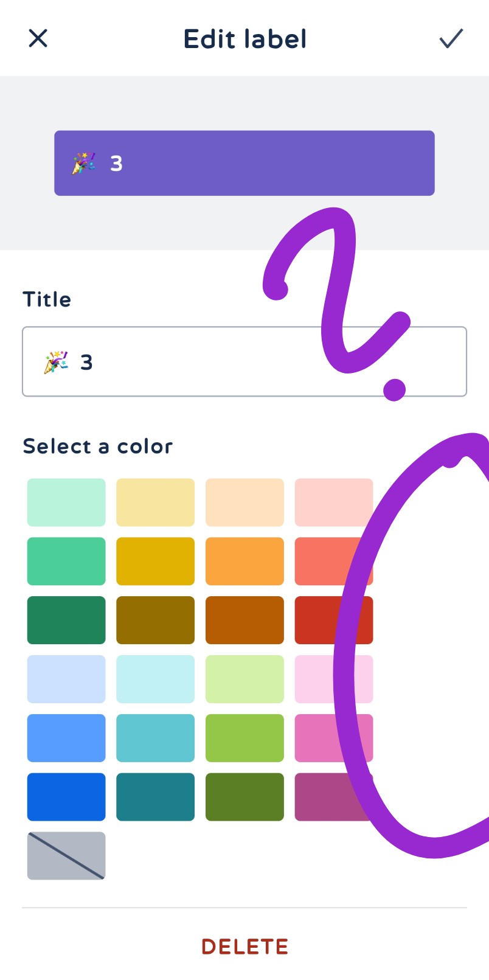489x980 pixels.
Task: Select the mustard yellow color swatch
Action: pos(155,560)
